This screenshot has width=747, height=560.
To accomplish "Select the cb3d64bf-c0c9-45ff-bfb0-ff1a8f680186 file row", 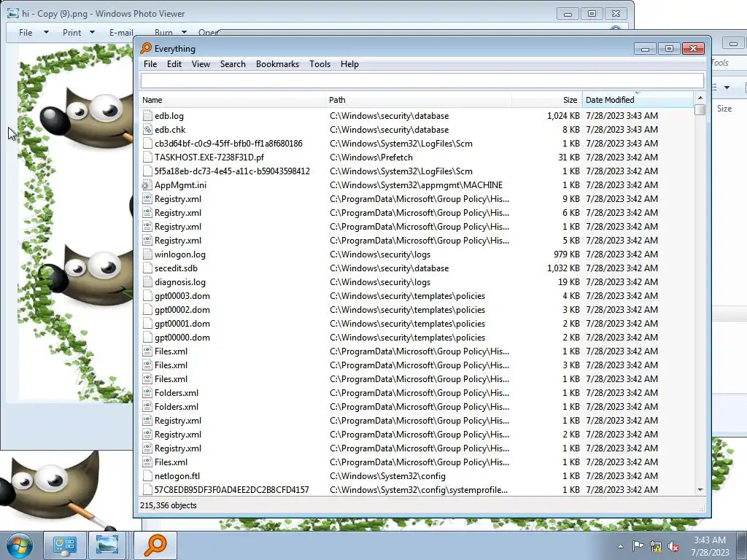I will point(417,144).
